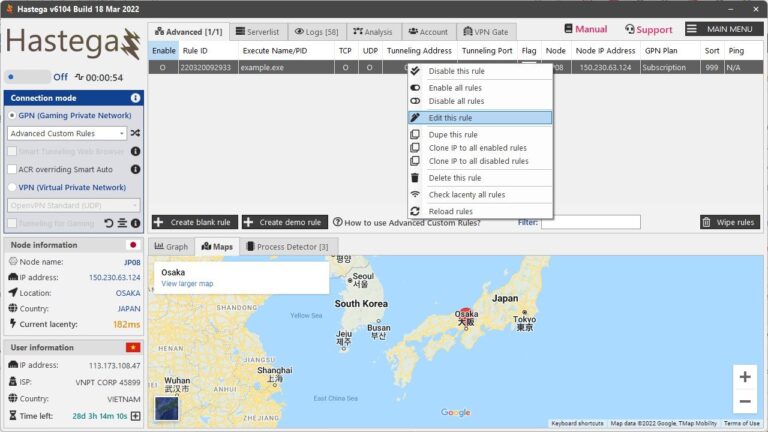Screen dimensions: 768x432
Task: Click the Hastega lightning logo
Action: pyautogui.click(x=132, y=44)
